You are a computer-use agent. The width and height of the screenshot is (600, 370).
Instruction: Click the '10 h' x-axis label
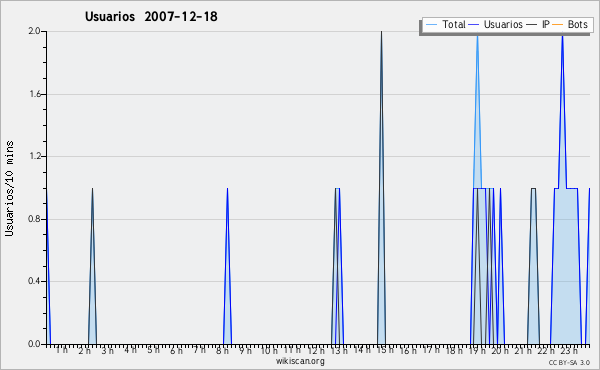(269, 351)
